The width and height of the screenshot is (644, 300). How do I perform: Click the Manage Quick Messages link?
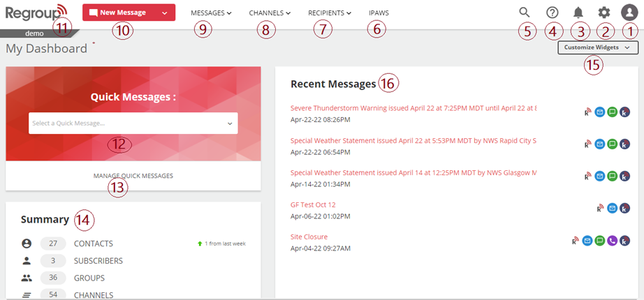133,176
